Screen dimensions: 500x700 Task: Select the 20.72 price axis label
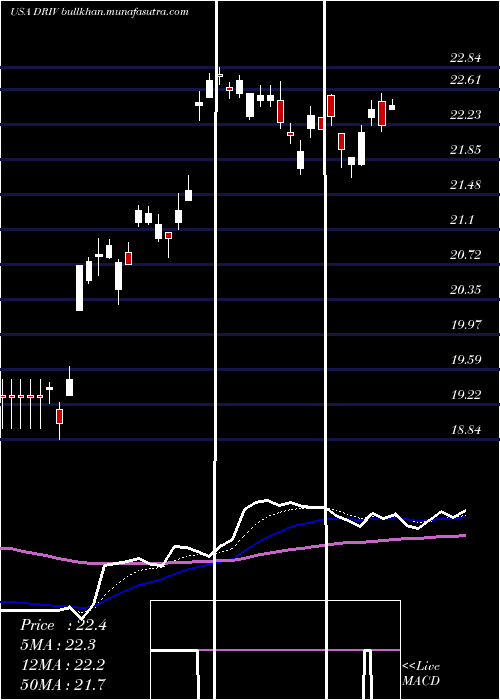coord(466,254)
